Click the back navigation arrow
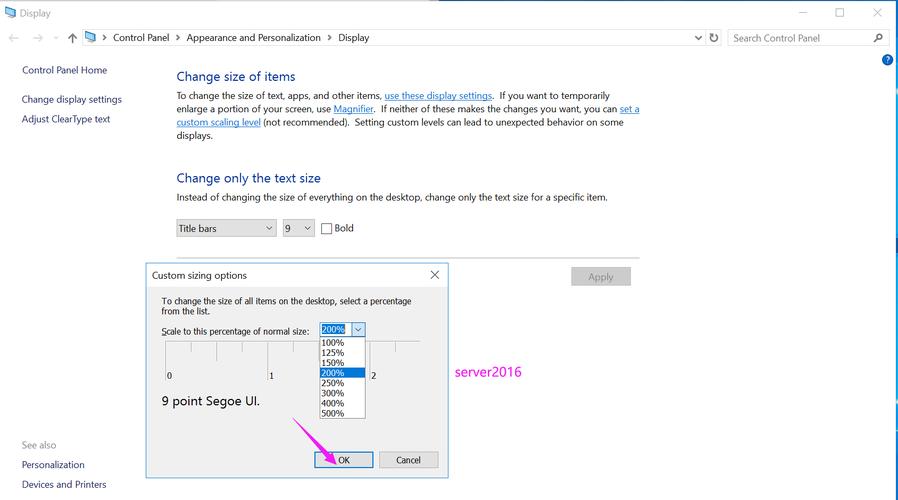The image size is (898, 500). 13,38
